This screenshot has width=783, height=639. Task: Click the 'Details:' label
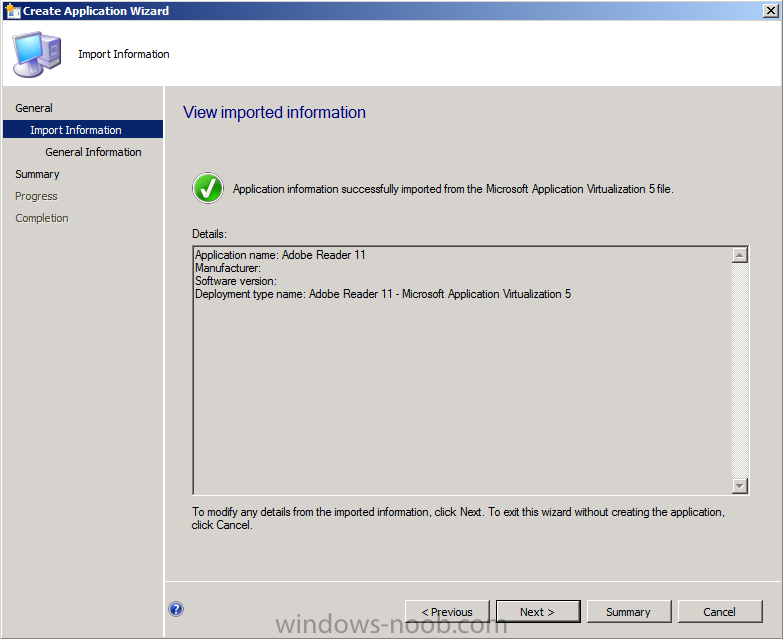pos(209,234)
